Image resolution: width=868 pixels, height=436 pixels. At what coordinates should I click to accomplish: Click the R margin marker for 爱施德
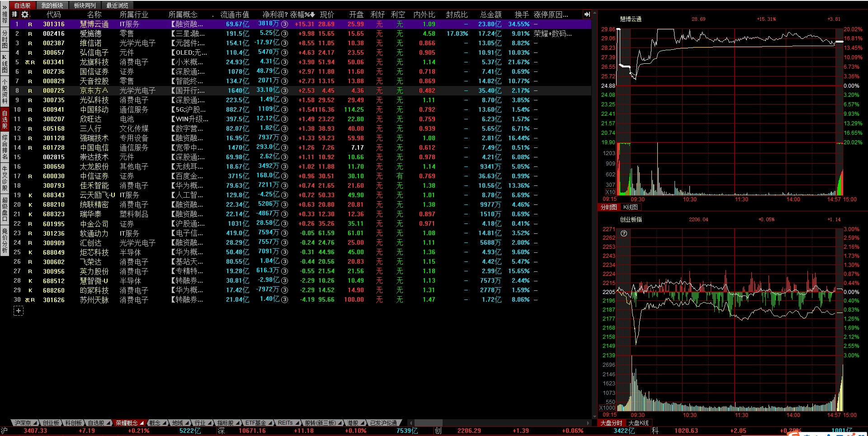[x=30, y=34]
